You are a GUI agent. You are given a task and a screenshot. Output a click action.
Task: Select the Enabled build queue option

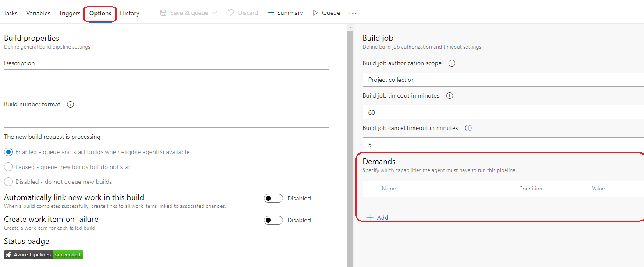8,152
